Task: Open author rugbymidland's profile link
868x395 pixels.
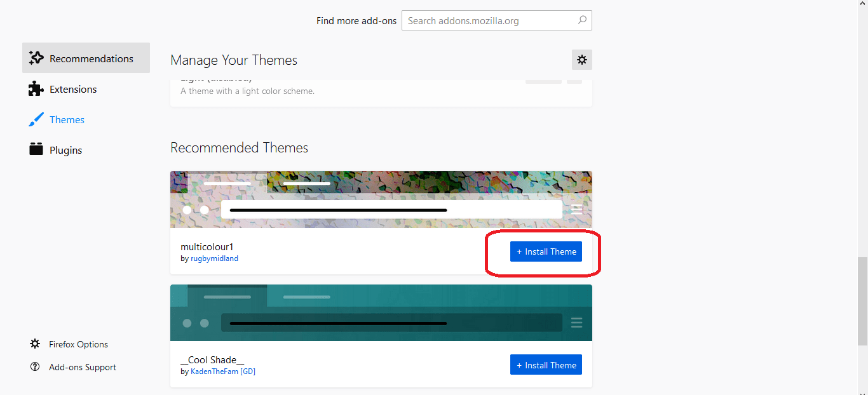Action: click(x=214, y=258)
